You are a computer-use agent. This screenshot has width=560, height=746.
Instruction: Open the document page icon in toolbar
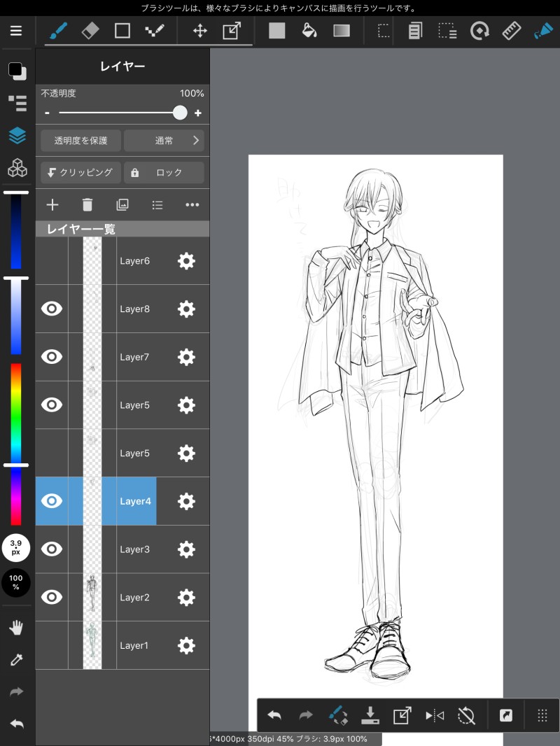pos(415,31)
